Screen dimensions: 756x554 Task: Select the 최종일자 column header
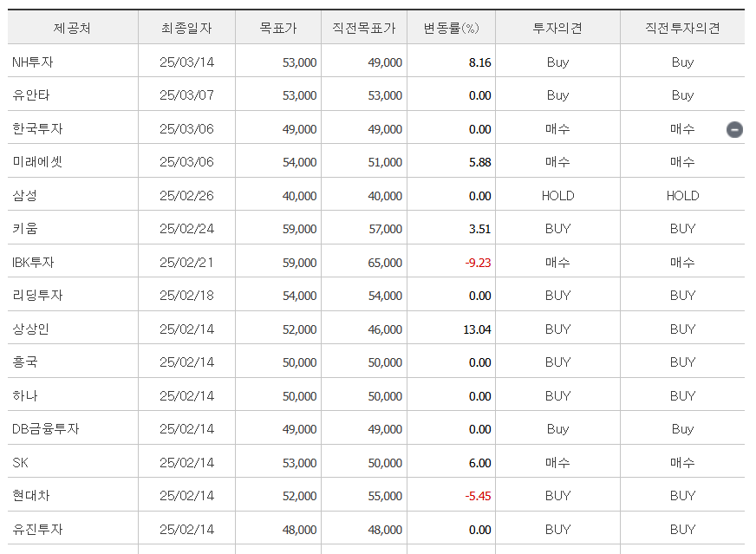[186, 28]
